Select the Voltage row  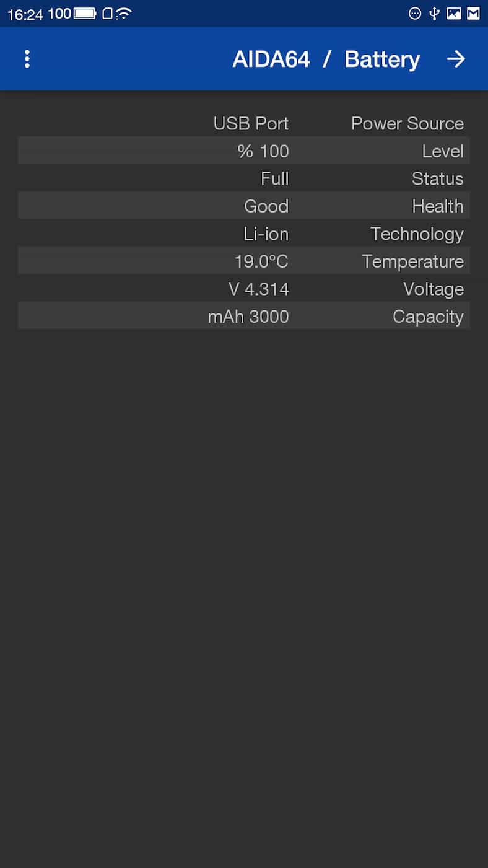point(244,289)
